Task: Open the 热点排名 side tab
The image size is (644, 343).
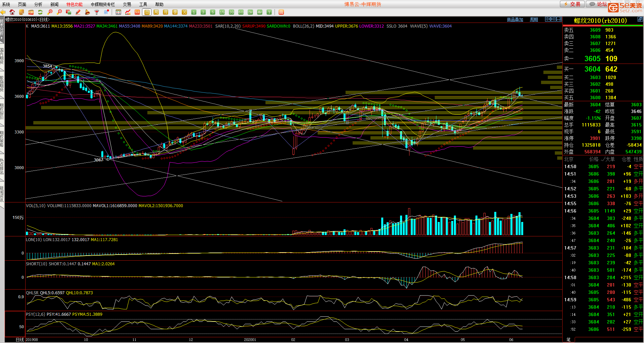Action: [2, 167]
